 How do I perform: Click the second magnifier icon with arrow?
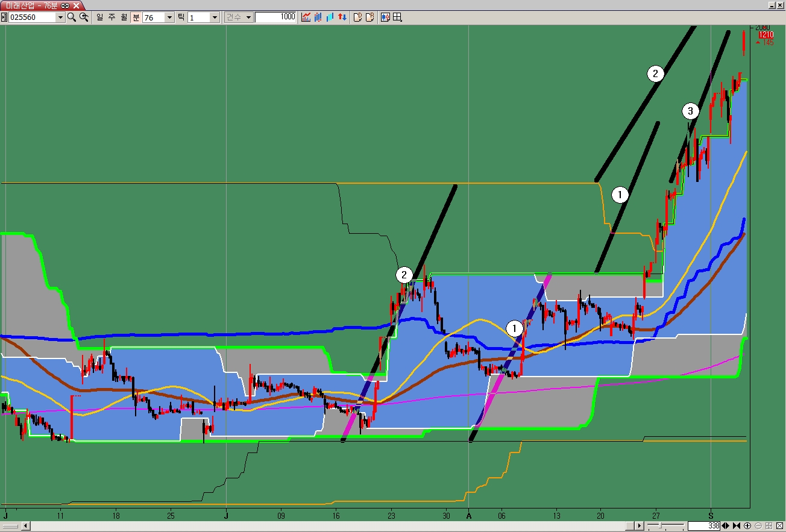coord(84,17)
